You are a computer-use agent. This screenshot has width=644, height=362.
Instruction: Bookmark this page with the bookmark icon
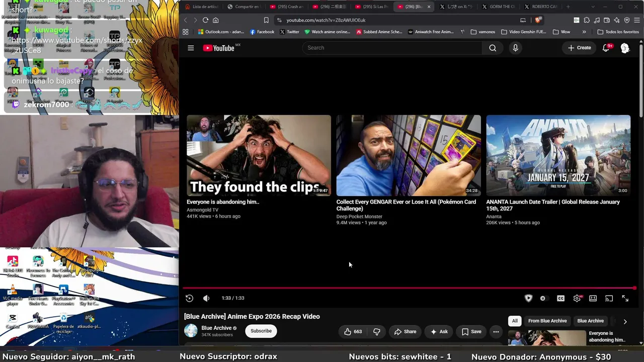[266, 20]
